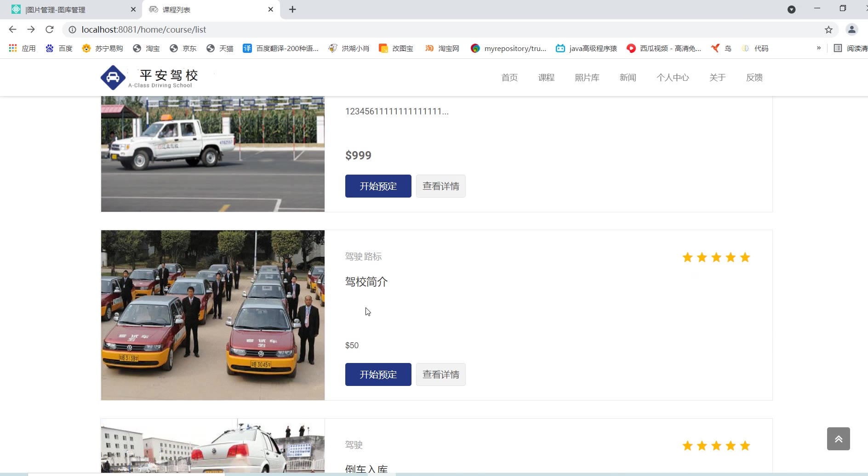Open the 鸟 bookmark

(721, 48)
